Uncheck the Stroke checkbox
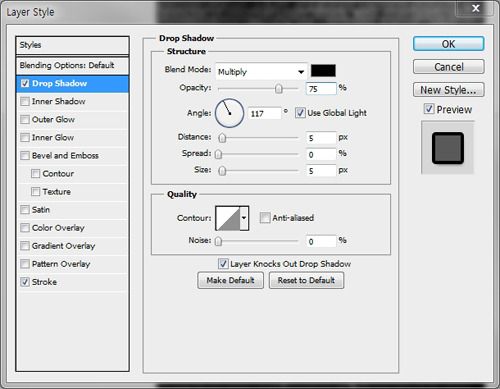500x389 pixels. pyautogui.click(x=25, y=282)
